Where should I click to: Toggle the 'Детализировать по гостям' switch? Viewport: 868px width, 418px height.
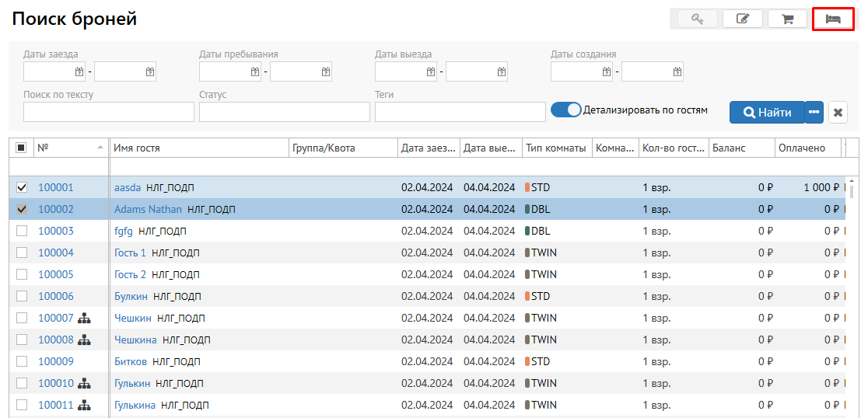(565, 110)
